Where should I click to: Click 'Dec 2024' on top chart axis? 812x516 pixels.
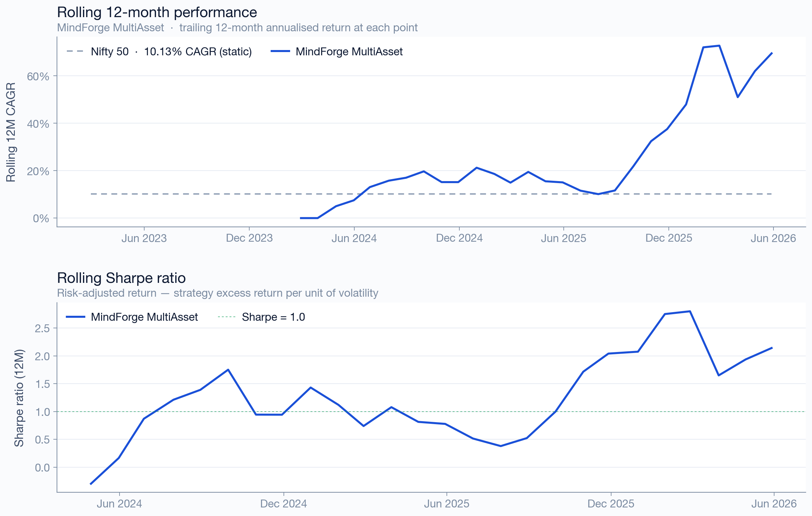tap(459, 238)
